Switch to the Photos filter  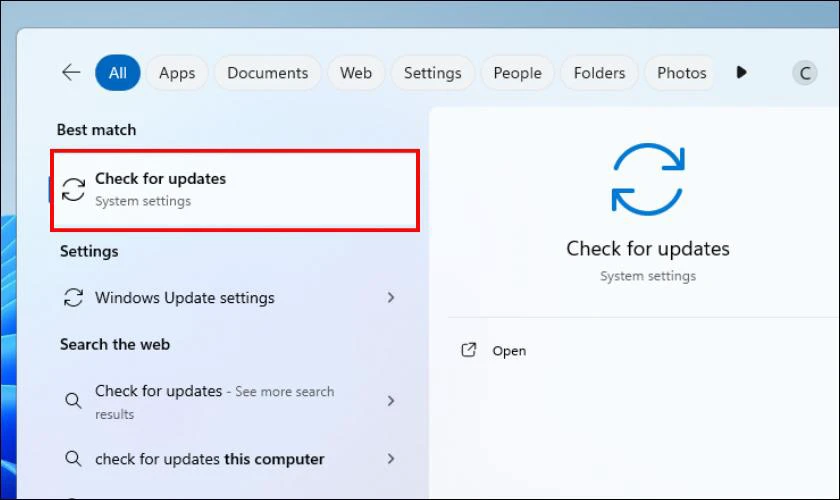(x=681, y=73)
